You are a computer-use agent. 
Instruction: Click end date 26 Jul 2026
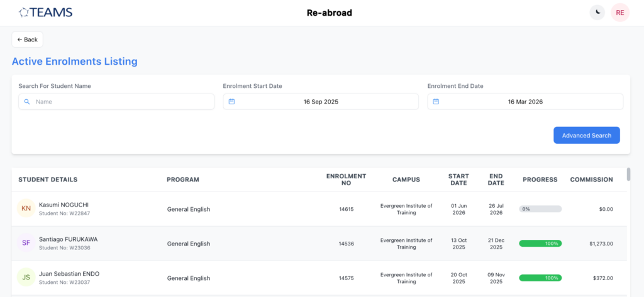pyautogui.click(x=496, y=209)
